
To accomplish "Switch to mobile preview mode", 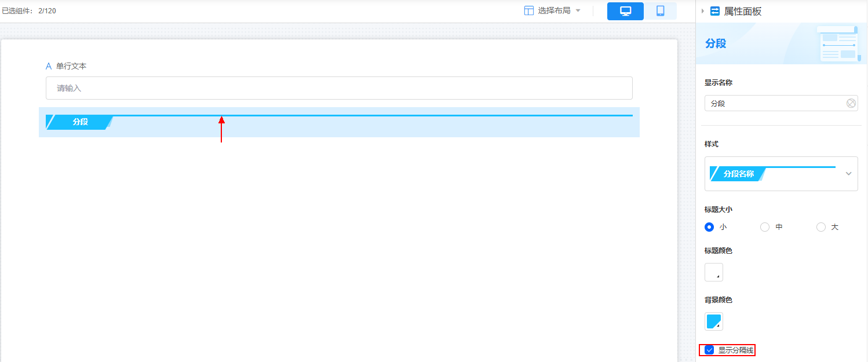I will [660, 11].
